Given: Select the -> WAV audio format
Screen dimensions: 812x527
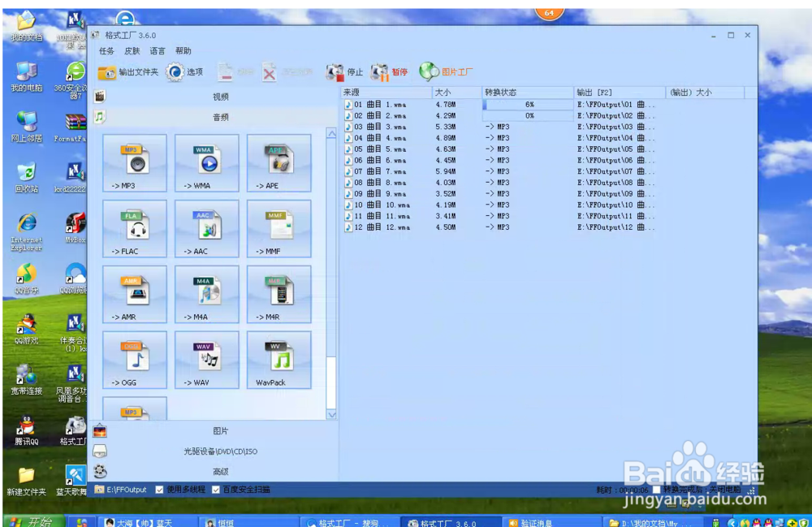Looking at the screenshot, I should [206, 361].
